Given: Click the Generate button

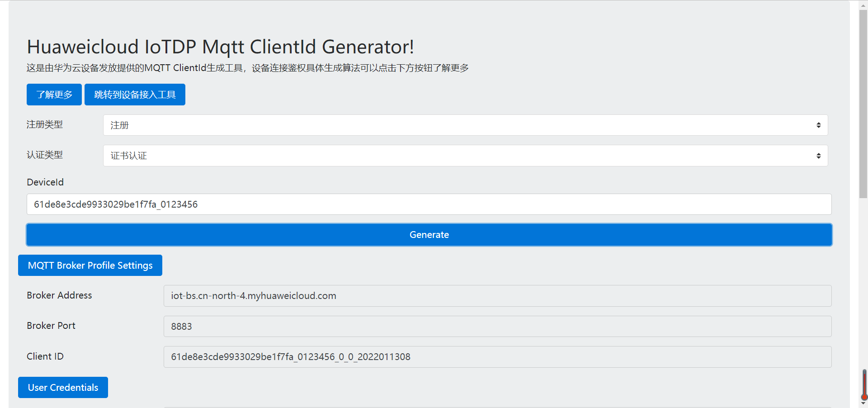Looking at the screenshot, I should pyautogui.click(x=429, y=235).
